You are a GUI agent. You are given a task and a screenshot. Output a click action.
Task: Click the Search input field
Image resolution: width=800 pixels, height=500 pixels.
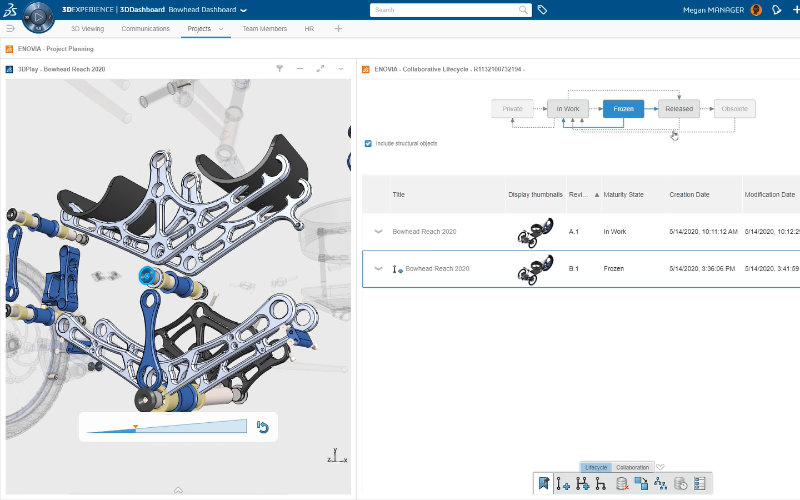tap(445, 10)
